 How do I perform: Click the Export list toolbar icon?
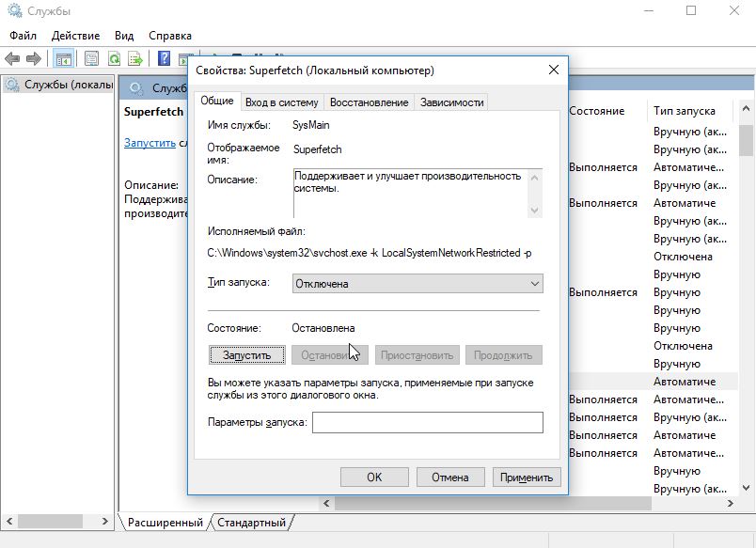(x=135, y=59)
